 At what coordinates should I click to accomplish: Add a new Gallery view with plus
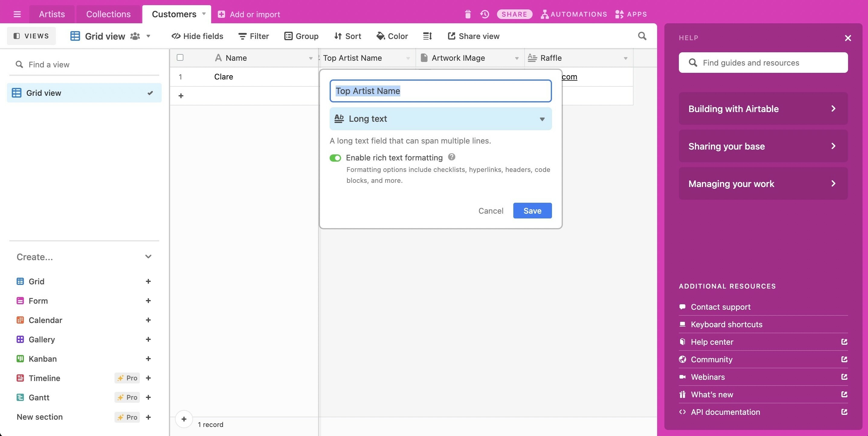(148, 339)
